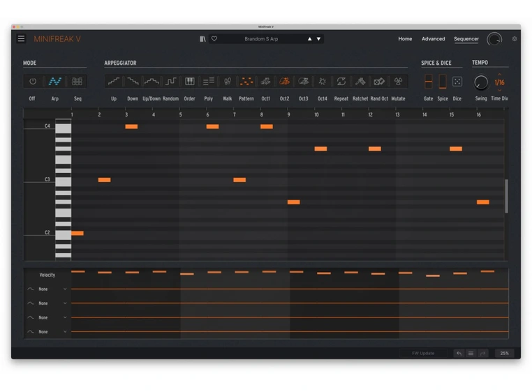Select the Down arpeggiator mode icon
This screenshot has height=392, width=532.
(x=133, y=82)
